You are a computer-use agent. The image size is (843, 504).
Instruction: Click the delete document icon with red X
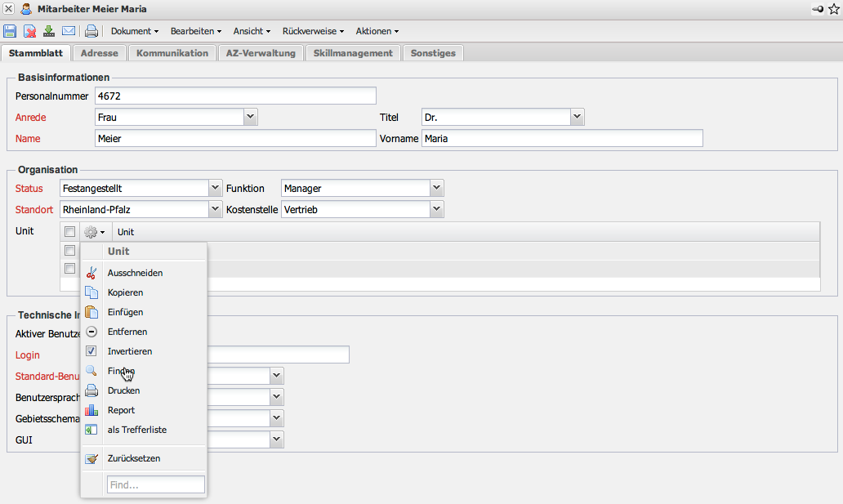tap(29, 31)
